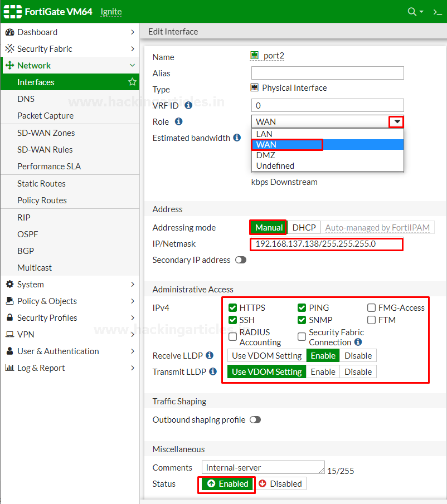Set addressing mode to DHCP
Viewport: 447px width, 504px height.
point(304,228)
